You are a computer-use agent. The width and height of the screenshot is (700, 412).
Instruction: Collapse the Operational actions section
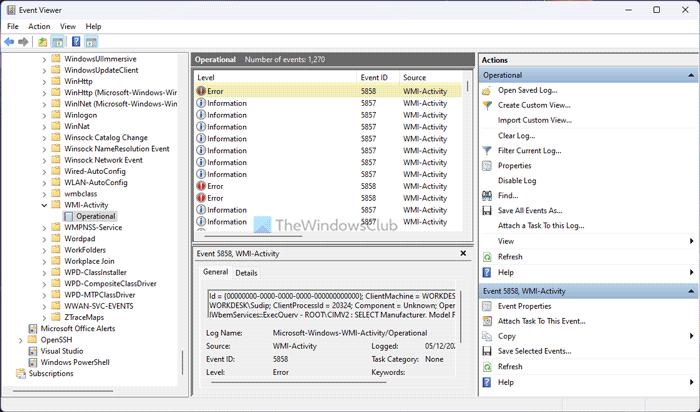tap(691, 75)
